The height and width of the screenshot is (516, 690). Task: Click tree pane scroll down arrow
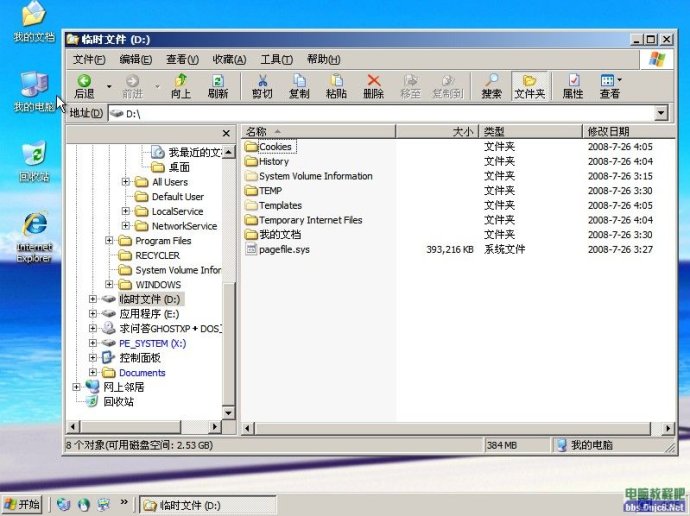point(228,413)
